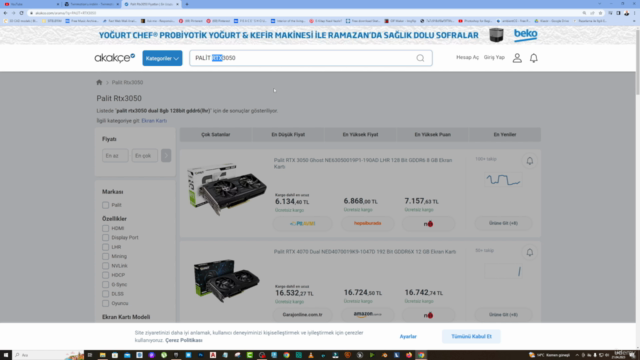Click the search magnifier icon
The width and height of the screenshot is (640, 360).
(x=420, y=58)
